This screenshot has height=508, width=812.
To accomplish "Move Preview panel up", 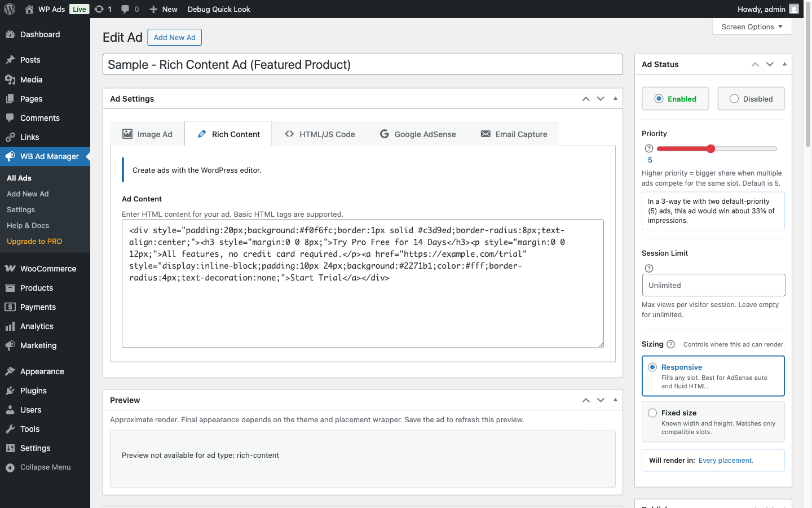I will point(586,400).
